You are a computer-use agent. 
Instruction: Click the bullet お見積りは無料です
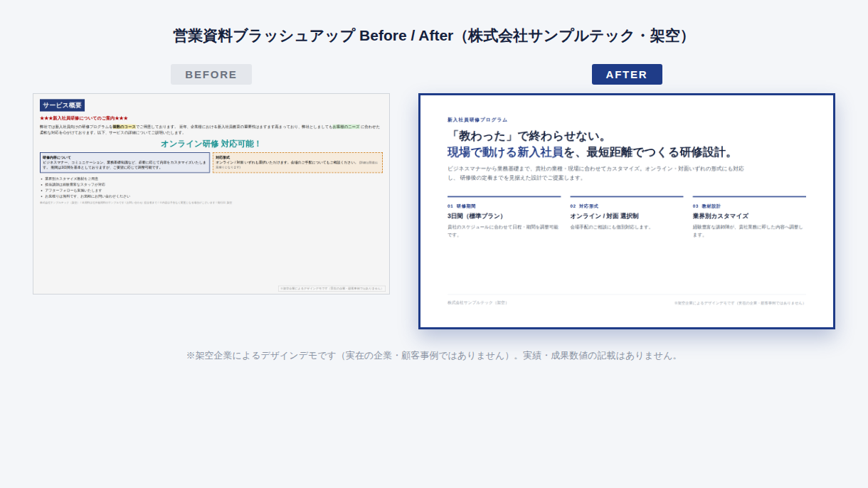[x=88, y=196]
